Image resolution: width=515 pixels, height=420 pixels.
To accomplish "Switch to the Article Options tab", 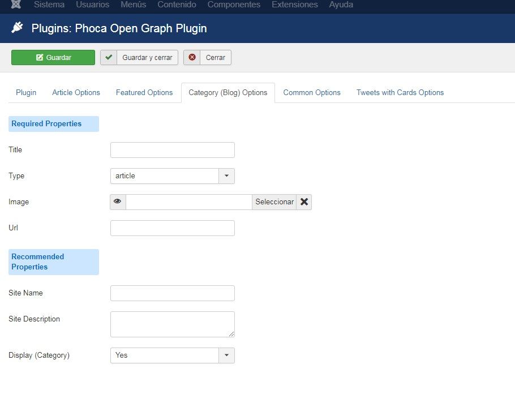I will coord(76,93).
